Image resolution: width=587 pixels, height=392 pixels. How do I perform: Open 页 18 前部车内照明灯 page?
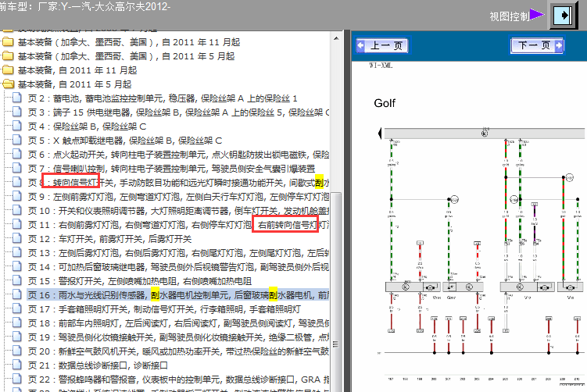pos(178,323)
